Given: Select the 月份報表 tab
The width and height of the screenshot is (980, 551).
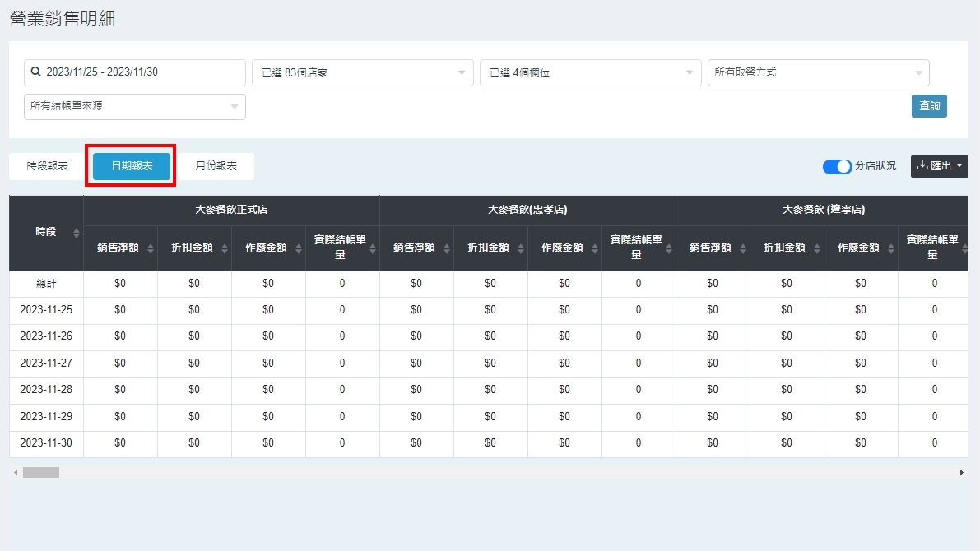Looking at the screenshot, I should 216,166.
